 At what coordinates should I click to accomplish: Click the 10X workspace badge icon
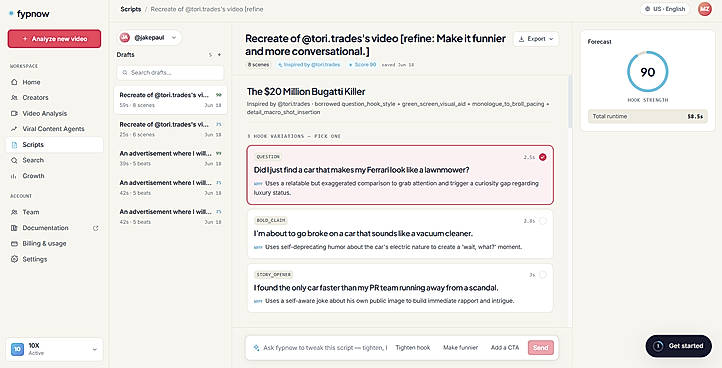[17, 349]
